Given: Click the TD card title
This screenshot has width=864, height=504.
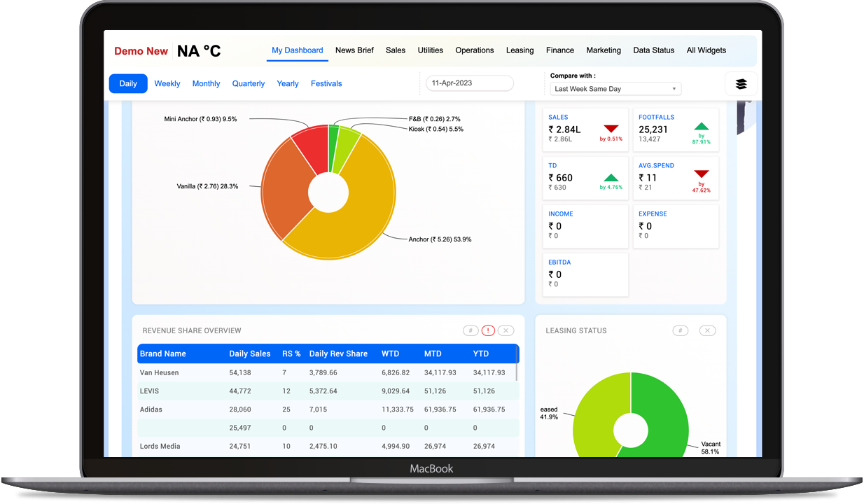Looking at the screenshot, I should (x=552, y=165).
